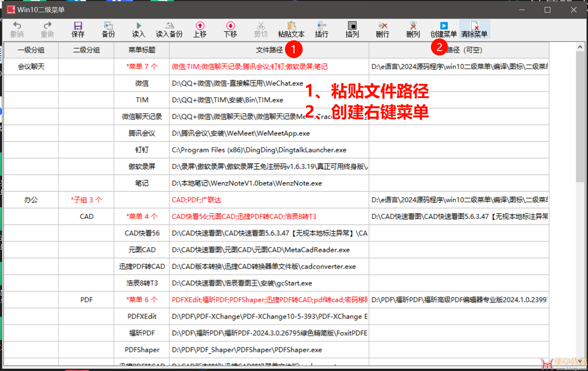Click the cadconverter.exe path cell

269,266
